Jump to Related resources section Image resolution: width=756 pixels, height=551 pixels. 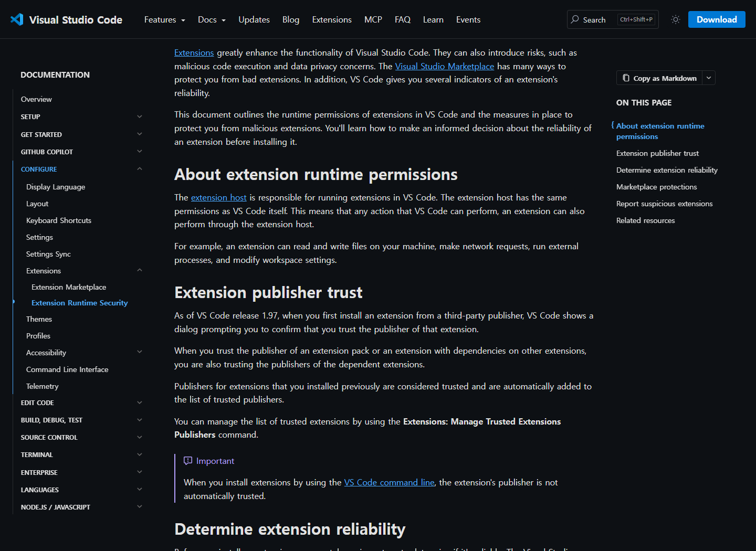pos(646,220)
